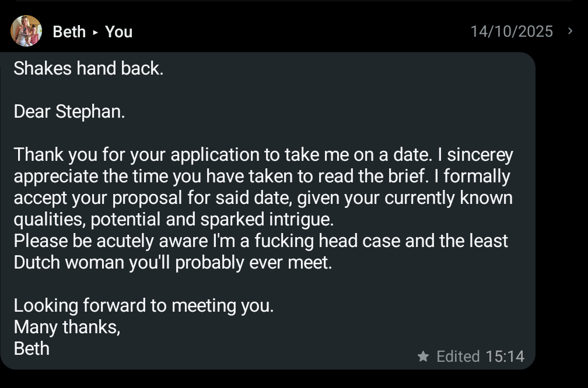Screen dimensions: 588x388
Task: Tap the 'Dutch woman you'll probably ever meet' line
Action: [173, 262]
